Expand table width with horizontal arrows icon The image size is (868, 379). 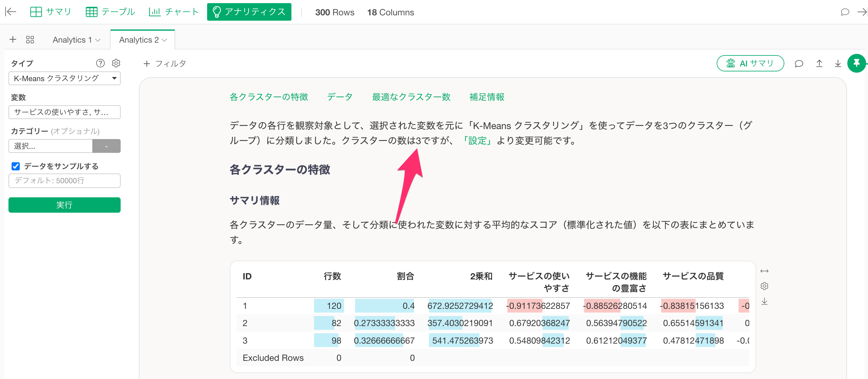pyautogui.click(x=764, y=271)
